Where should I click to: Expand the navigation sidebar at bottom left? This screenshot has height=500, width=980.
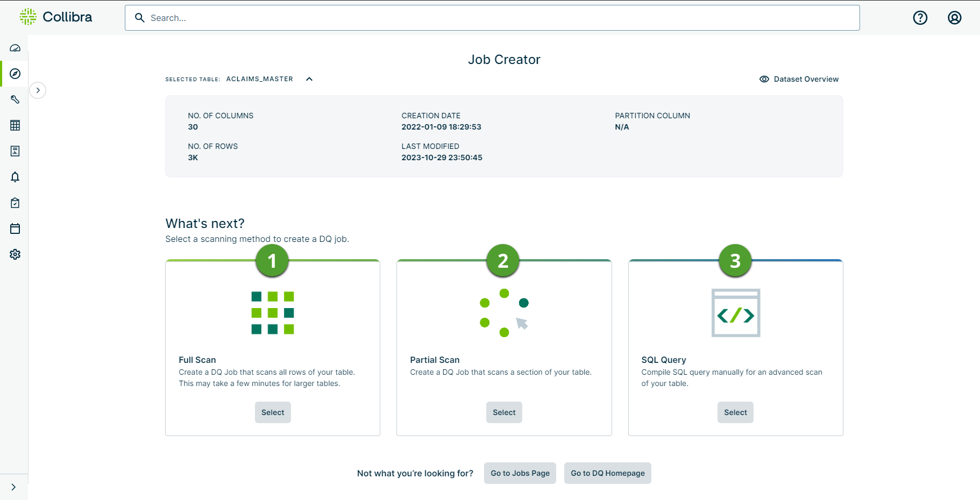click(13, 487)
